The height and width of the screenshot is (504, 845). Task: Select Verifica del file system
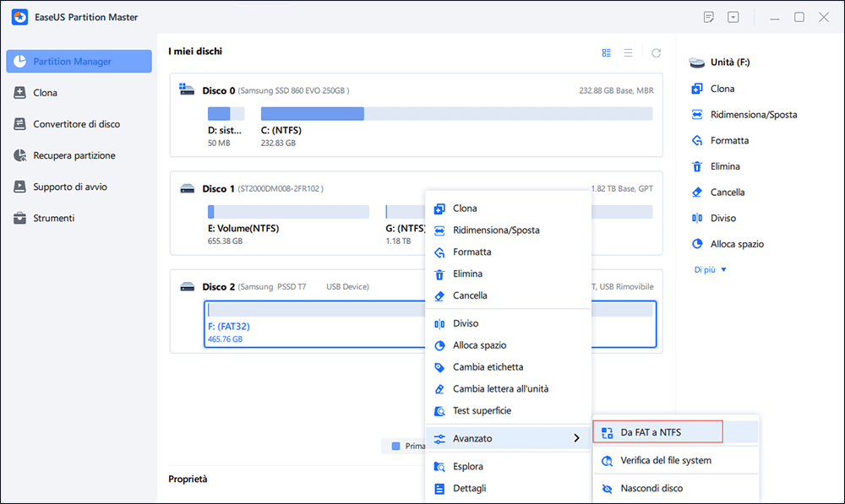click(676, 460)
